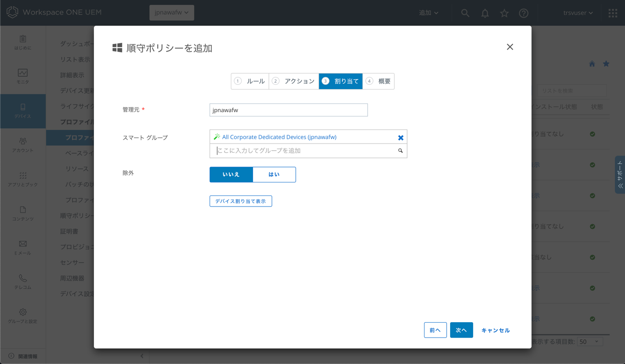The height and width of the screenshot is (364, 625).
Task: Open the apps grid icon at top right
Action: coord(613,13)
